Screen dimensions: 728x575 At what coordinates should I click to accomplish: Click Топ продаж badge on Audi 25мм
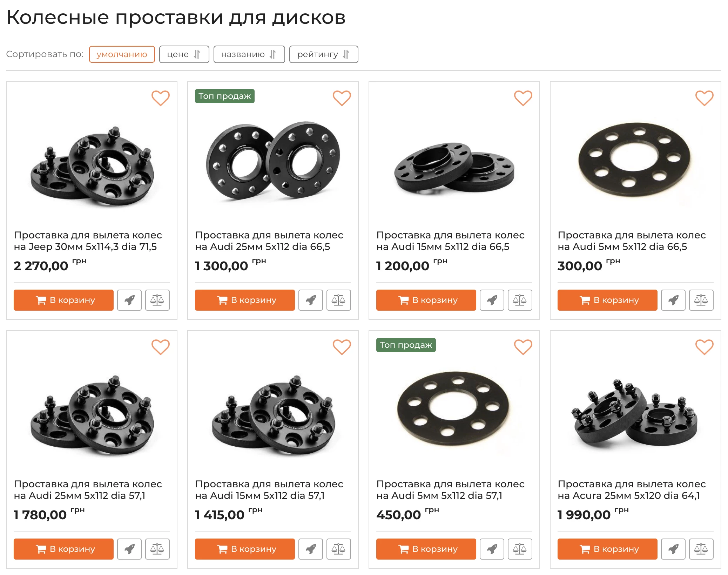[225, 96]
